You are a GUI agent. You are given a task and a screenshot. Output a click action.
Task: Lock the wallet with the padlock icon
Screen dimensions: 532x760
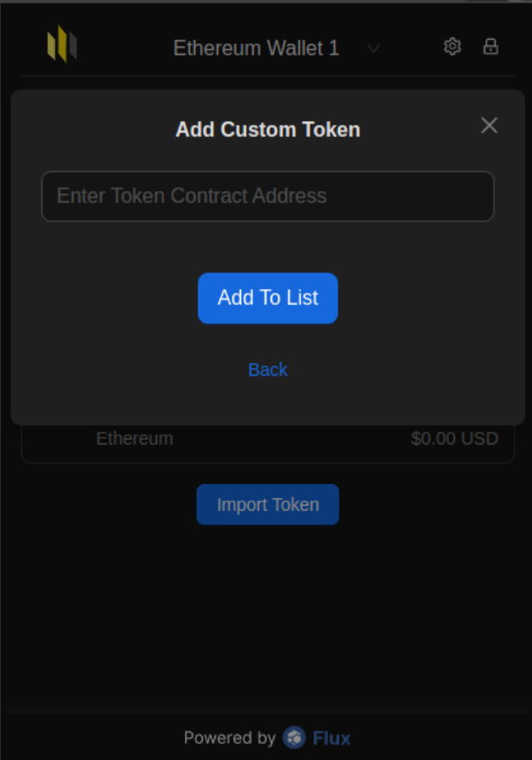(490, 47)
